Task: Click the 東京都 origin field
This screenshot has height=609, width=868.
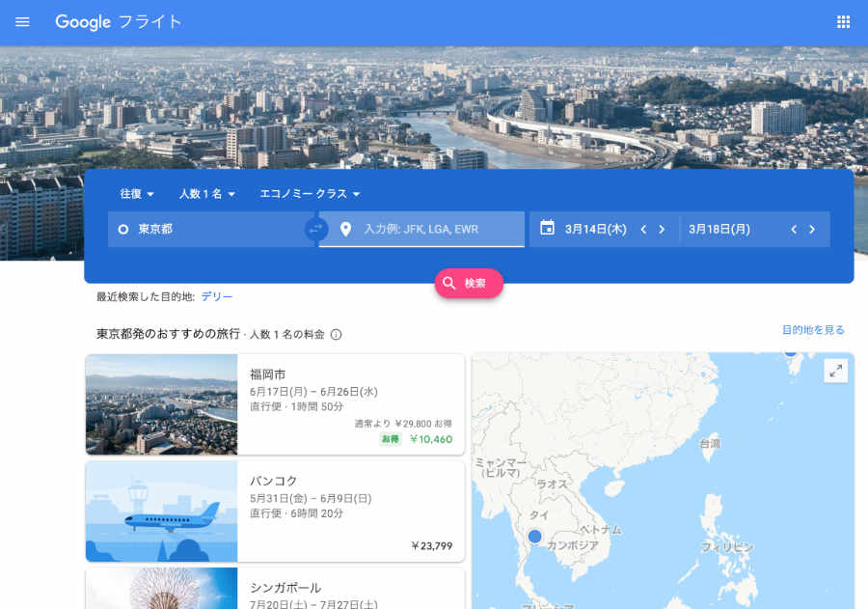Action: tap(211, 229)
